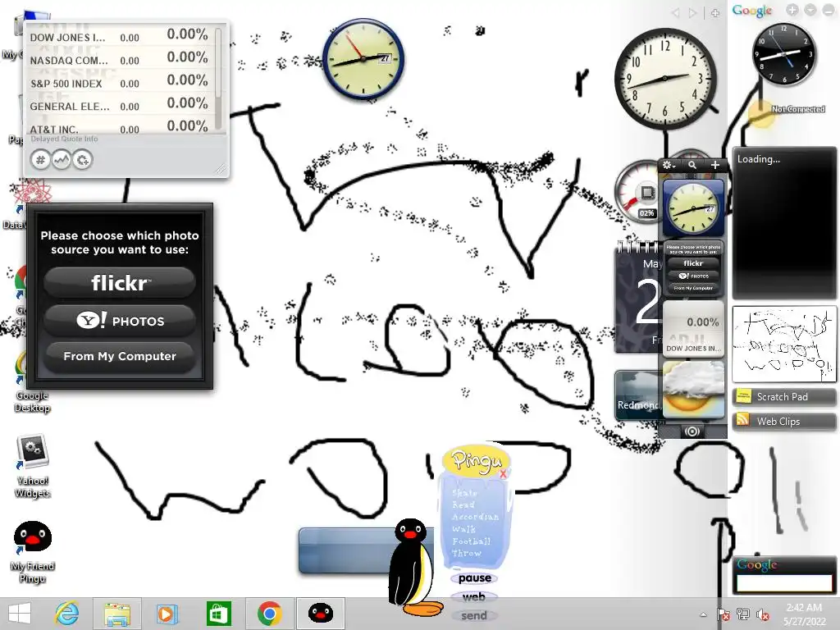
Task: Click the magnifier search icon in widget dock
Action: pos(692,165)
